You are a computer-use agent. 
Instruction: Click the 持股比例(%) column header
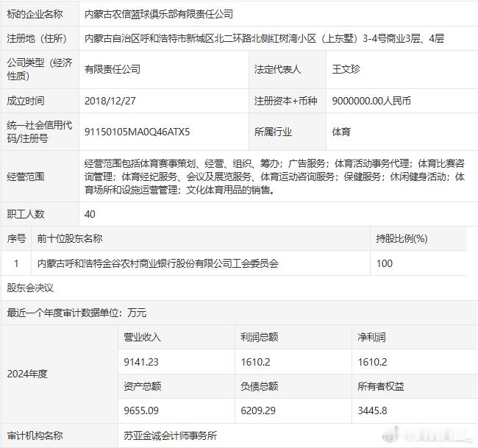(402, 238)
